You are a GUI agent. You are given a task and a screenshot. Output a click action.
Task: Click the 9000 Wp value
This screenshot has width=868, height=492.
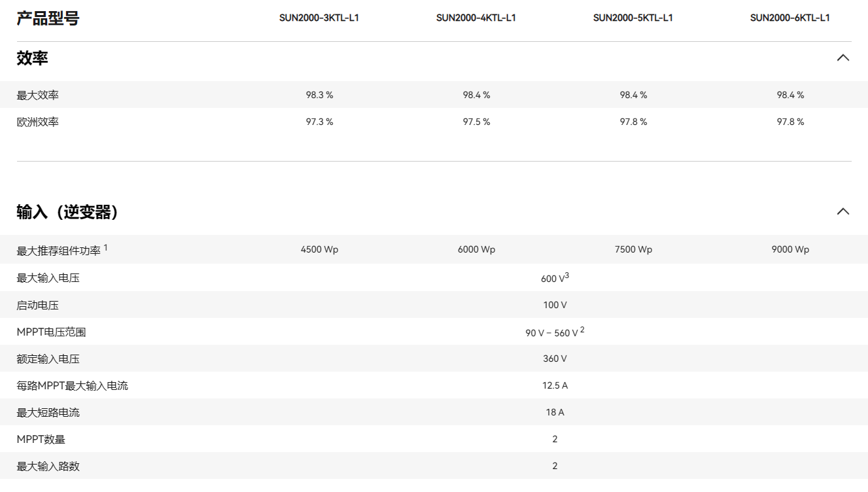click(790, 250)
